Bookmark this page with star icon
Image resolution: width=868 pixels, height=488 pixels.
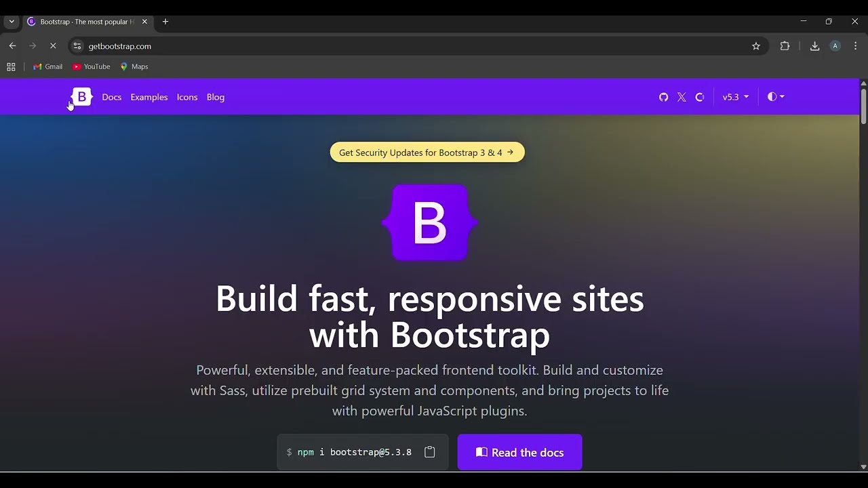pyautogui.click(x=756, y=46)
